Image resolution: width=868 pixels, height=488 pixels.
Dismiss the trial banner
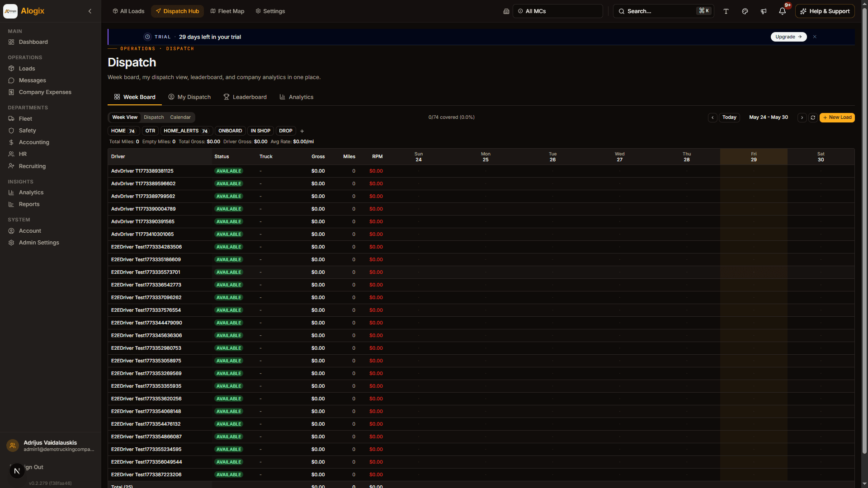point(815,37)
